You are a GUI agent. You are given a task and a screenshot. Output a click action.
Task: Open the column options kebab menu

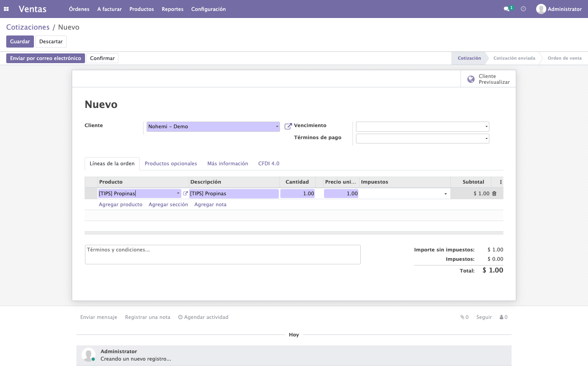[501, 182]
